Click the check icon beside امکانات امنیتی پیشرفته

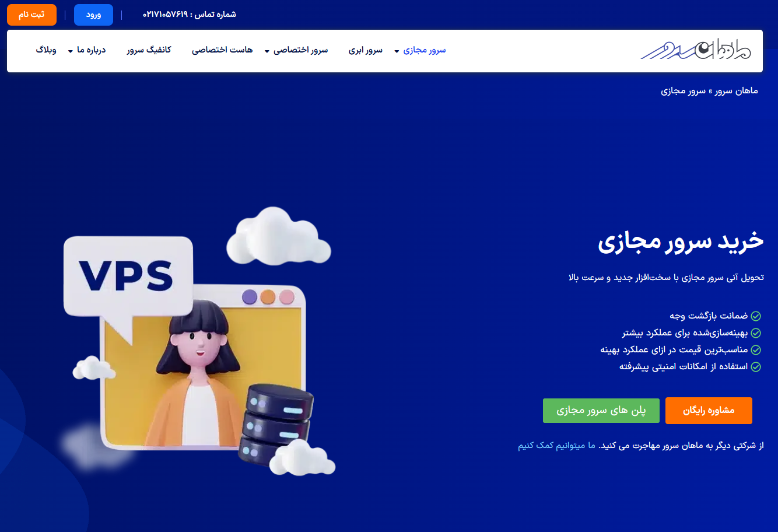click(756, 367)
